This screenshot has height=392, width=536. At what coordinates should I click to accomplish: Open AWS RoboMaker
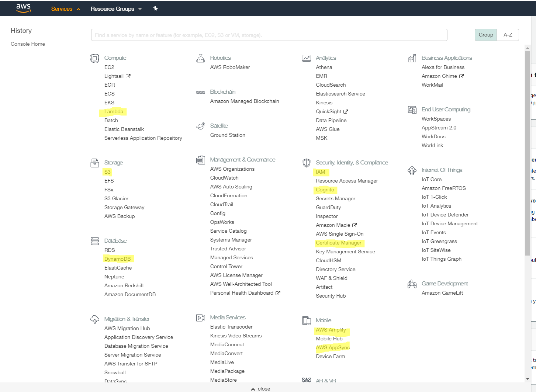tap(230, 67)
